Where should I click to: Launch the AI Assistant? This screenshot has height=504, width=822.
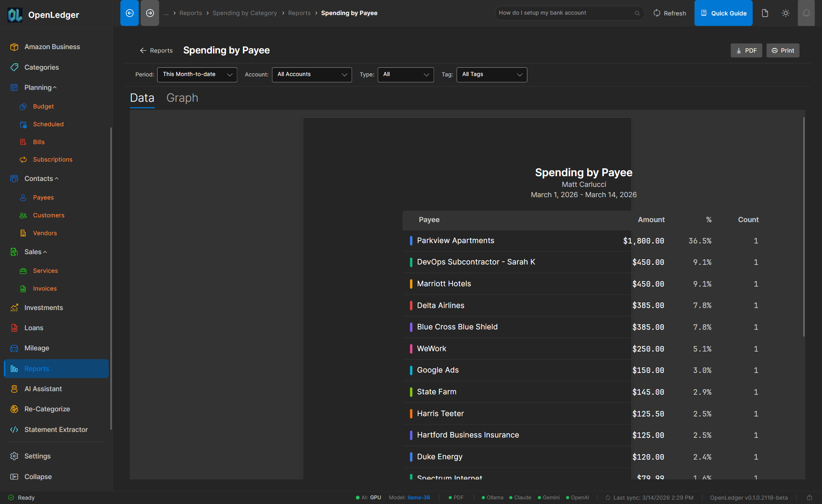pos(44,388)
